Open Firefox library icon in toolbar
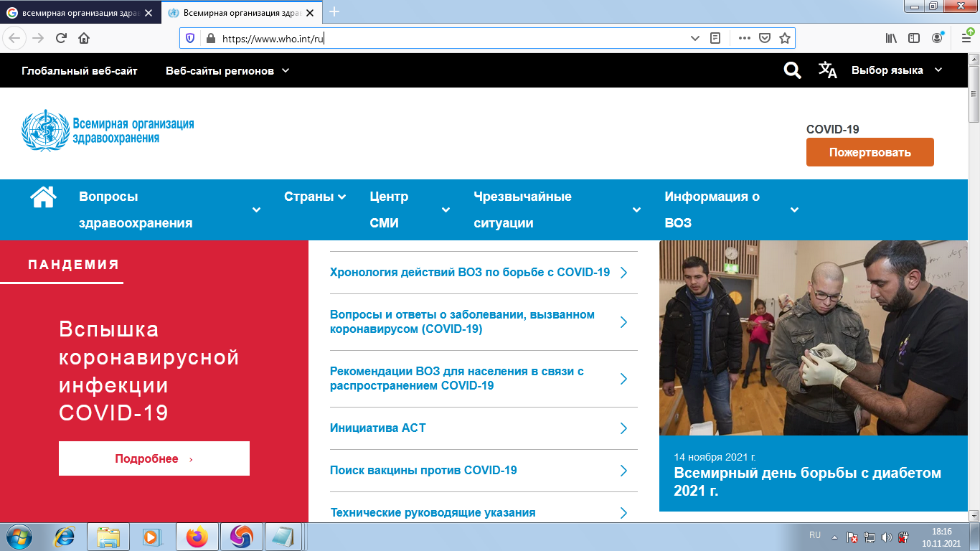This screenshot has height=551, width=980. tap(891, 39)
